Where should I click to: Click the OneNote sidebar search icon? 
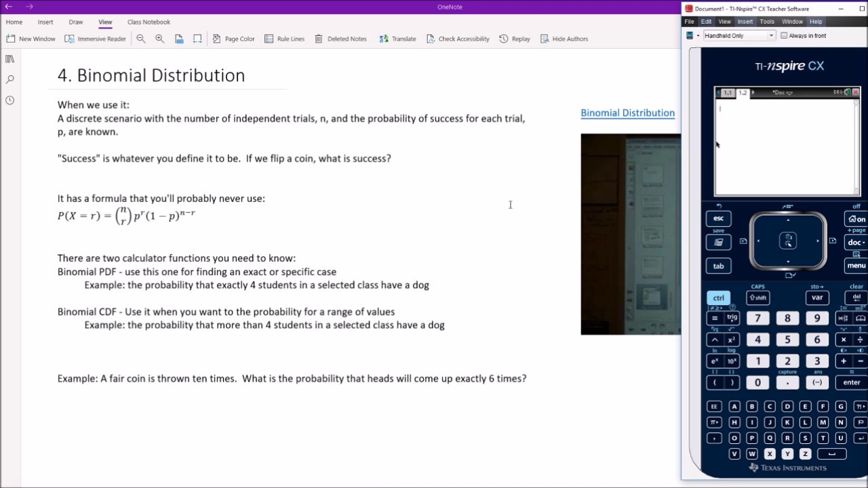(9, 79)
